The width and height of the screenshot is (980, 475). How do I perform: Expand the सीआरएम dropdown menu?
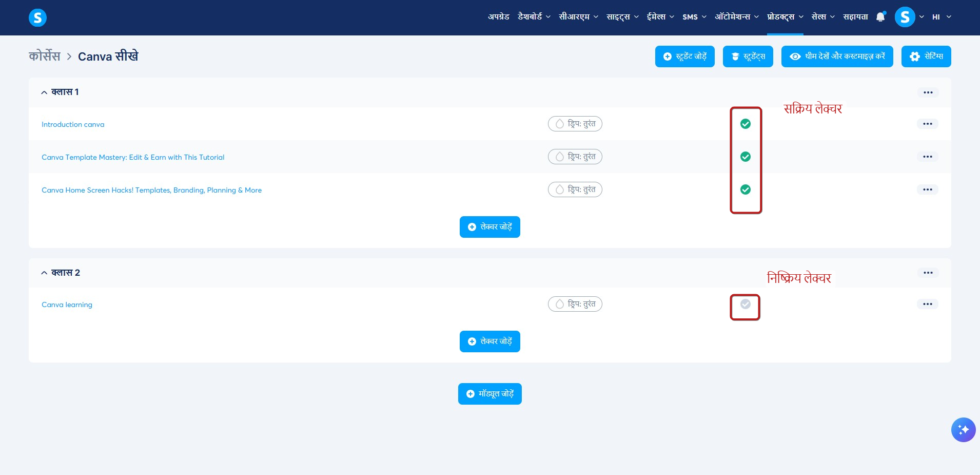tap(578, 17)
